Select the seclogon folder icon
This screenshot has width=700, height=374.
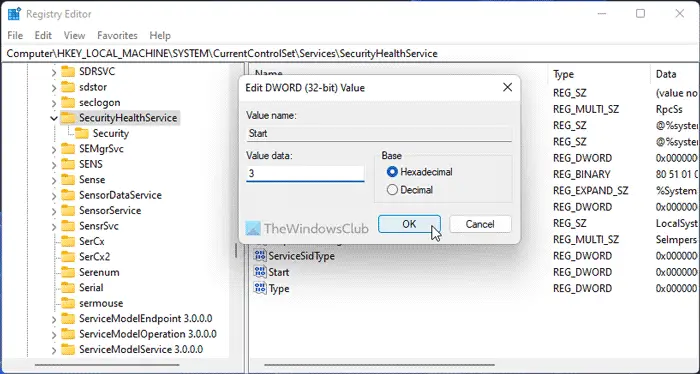(x=68, y=102)
